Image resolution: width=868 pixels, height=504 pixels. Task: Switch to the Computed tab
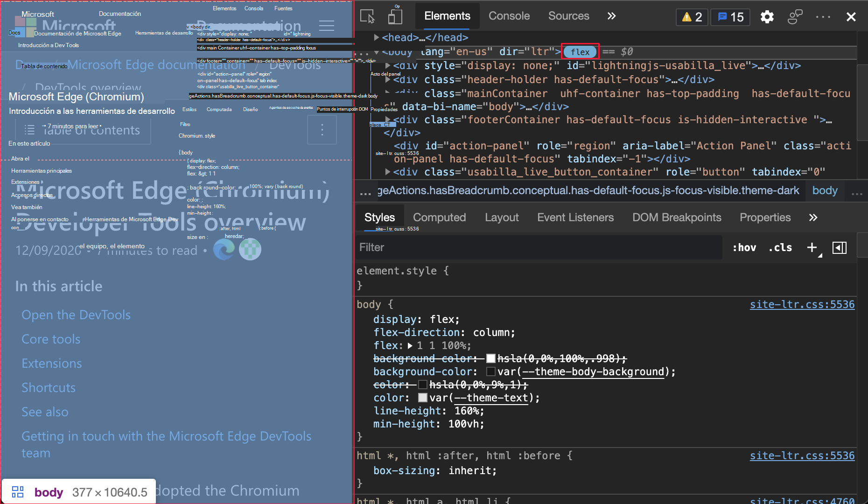pyautogui.click(x=439, y=217)
